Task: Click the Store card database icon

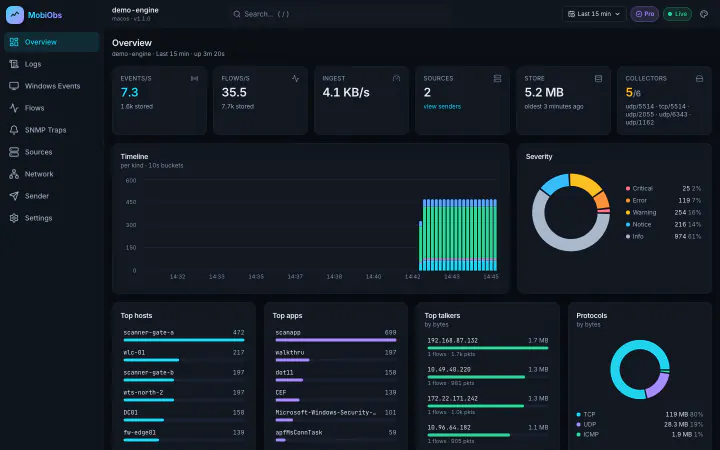Action: point(598,79)
